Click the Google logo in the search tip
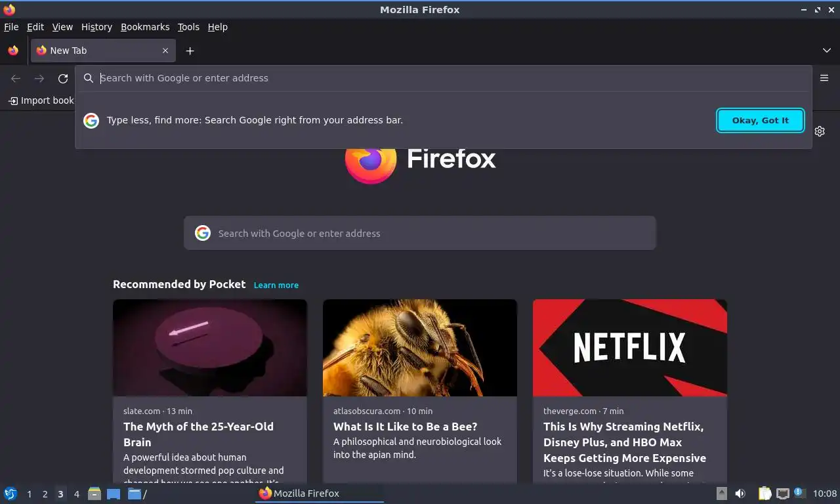This screenshot has height=504, width=840. click(91, 120)
